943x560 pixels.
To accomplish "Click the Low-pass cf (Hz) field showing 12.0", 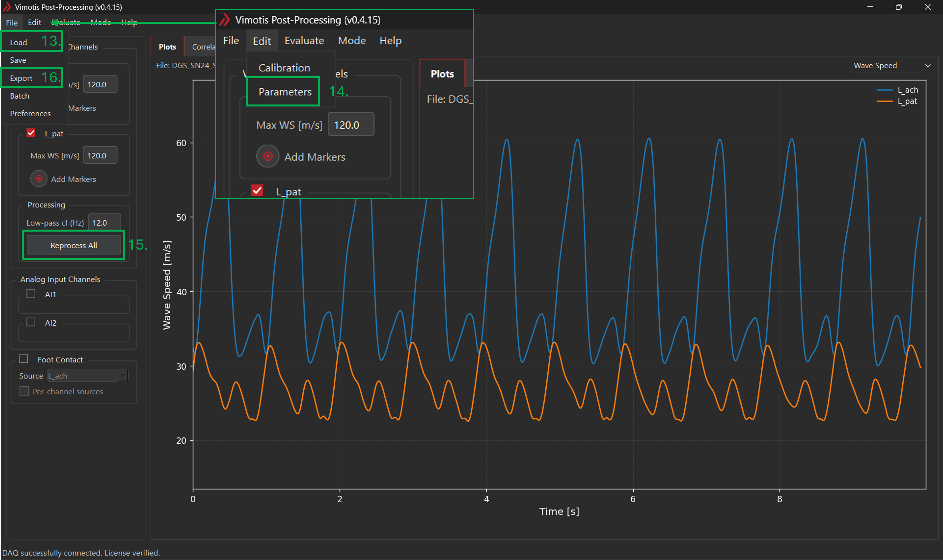I will 105,223.
